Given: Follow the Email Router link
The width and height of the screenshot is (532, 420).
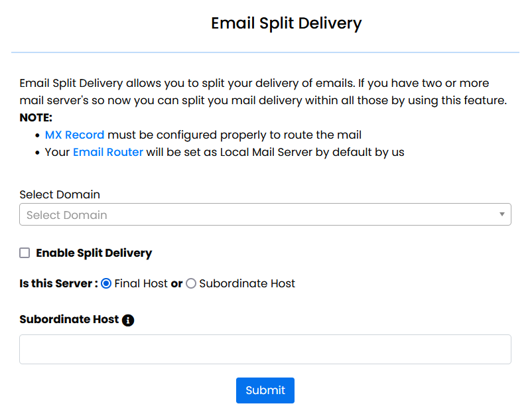Looking at the screenshot, I should (x=107, y=152).
